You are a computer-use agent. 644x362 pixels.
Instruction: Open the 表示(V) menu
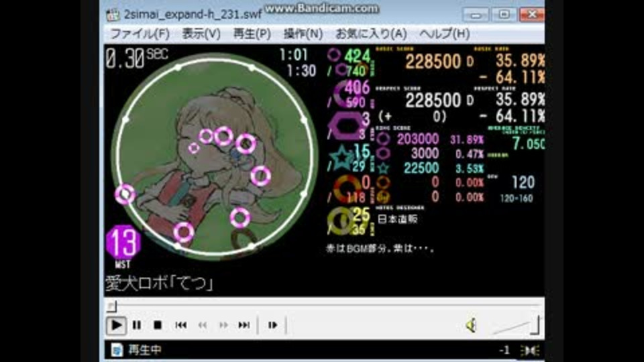coord(201,34)
